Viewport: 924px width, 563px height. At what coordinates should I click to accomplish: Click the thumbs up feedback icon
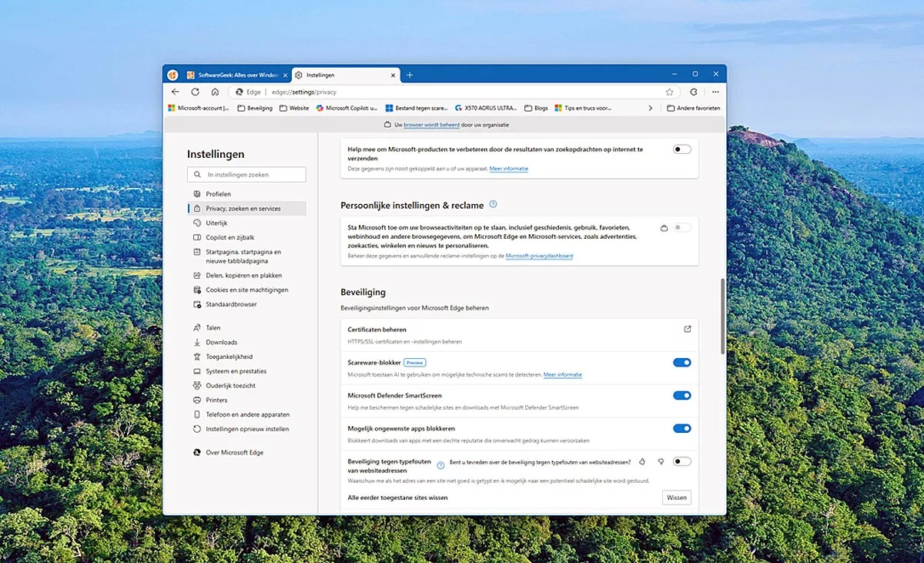tap(642, 461)
